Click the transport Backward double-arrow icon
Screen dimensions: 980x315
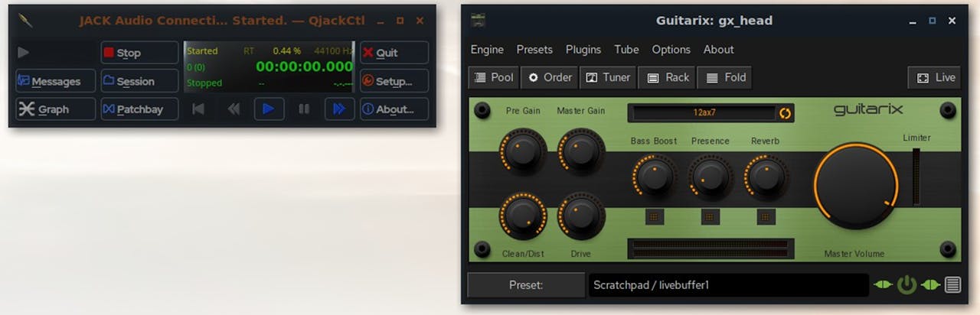point(234,109)
